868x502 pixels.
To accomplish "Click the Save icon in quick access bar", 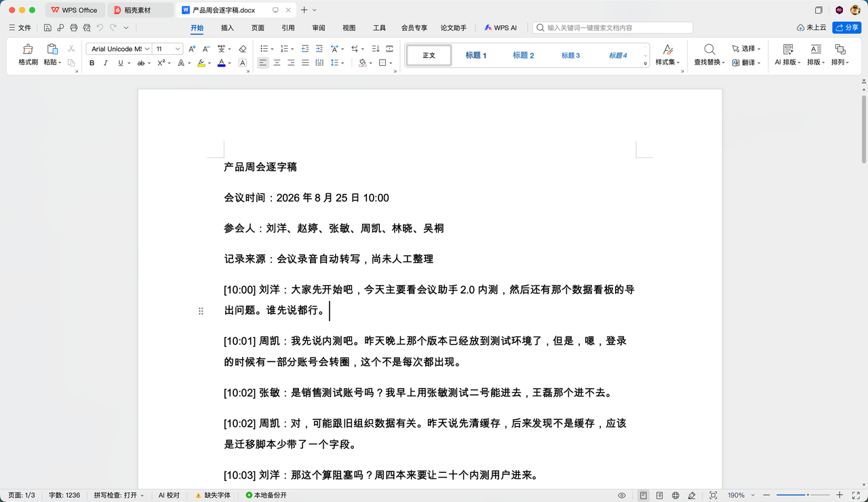I will tap(47, 28).
